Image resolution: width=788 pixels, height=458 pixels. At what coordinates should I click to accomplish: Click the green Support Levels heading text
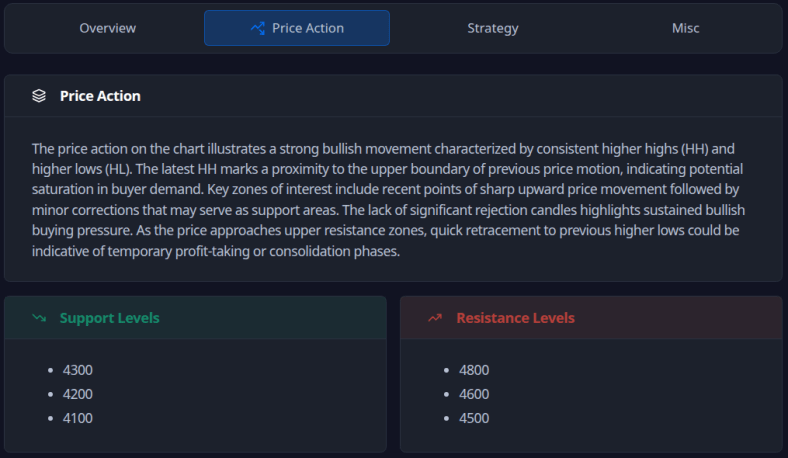[109, 318]
